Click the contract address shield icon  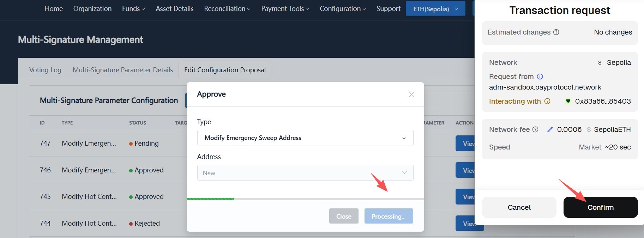pyautogui.click(x=568, y=101)
